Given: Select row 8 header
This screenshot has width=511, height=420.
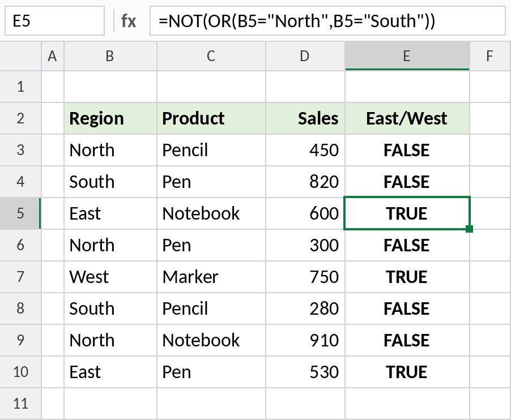Looking at the screenshot, I should point(20,308).
